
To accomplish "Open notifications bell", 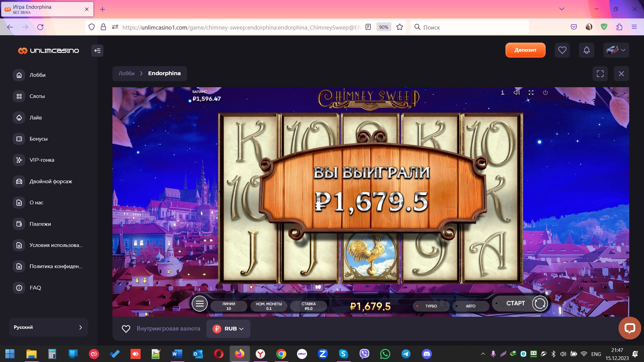I will point(587,50).
